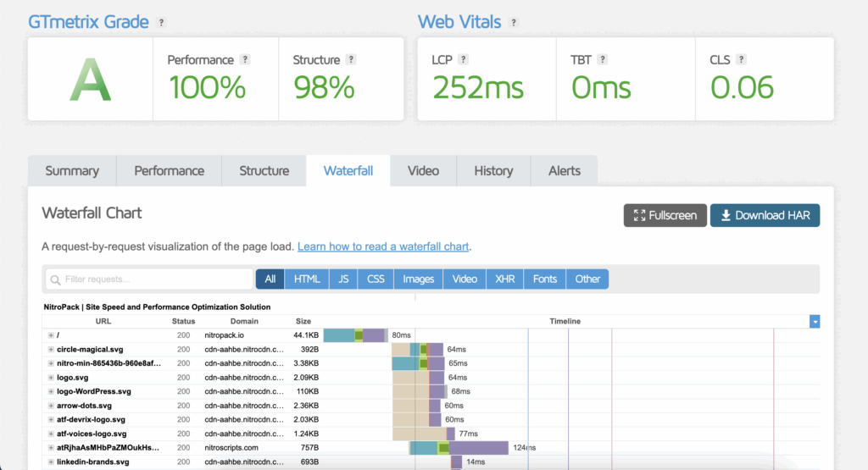Image resolution: width=868 pixels, height=470 pixels.
Task: Click the 80ms timing bar for root request
Action: pyautogui.click(x=355, y=335)
